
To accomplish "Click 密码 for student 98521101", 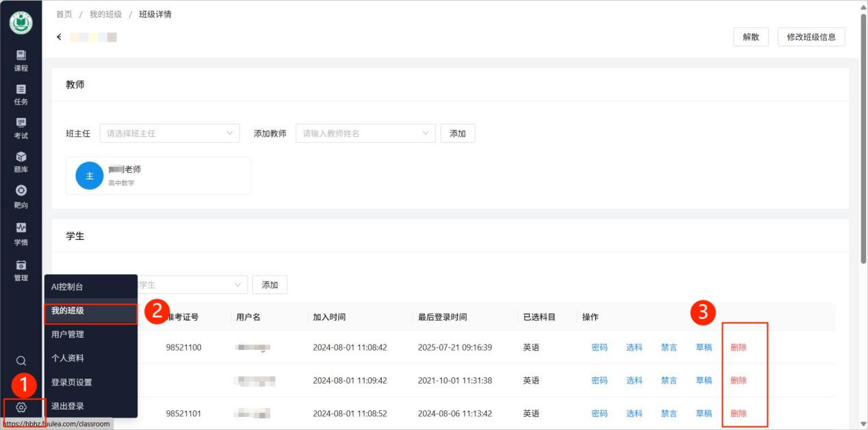I will 599,414.
